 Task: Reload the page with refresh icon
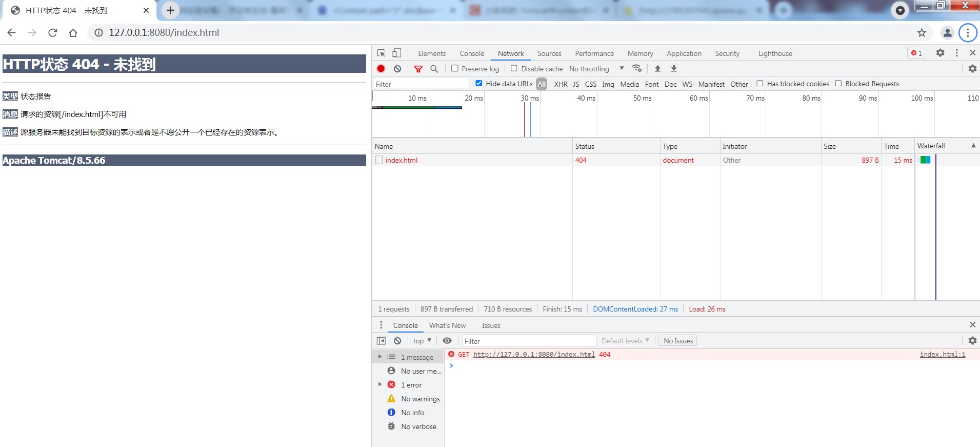pos(52,32)
